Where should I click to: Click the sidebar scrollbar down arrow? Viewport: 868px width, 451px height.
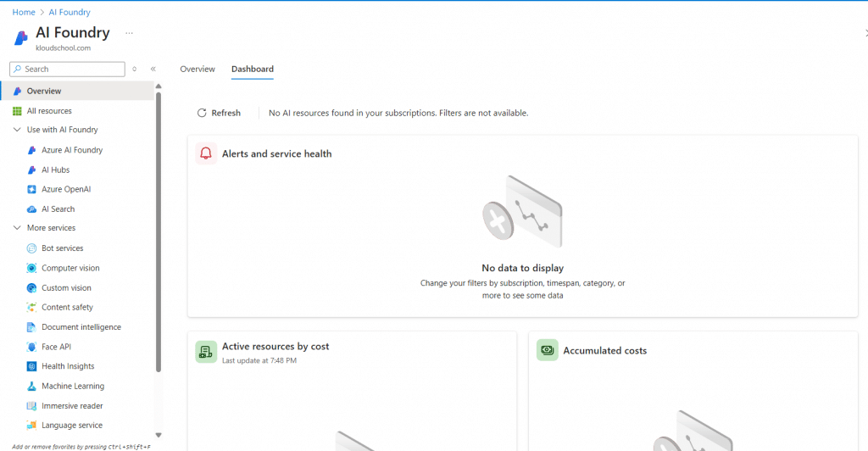pos(159,436)
